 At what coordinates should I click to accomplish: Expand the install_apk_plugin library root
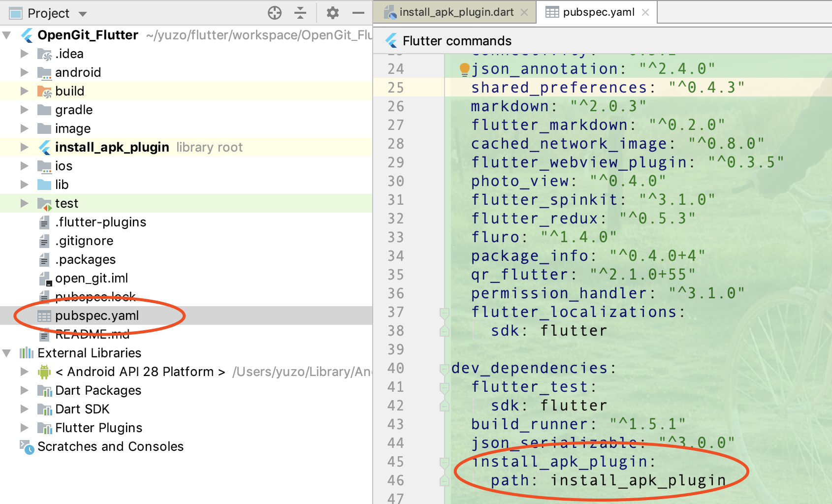24,147
